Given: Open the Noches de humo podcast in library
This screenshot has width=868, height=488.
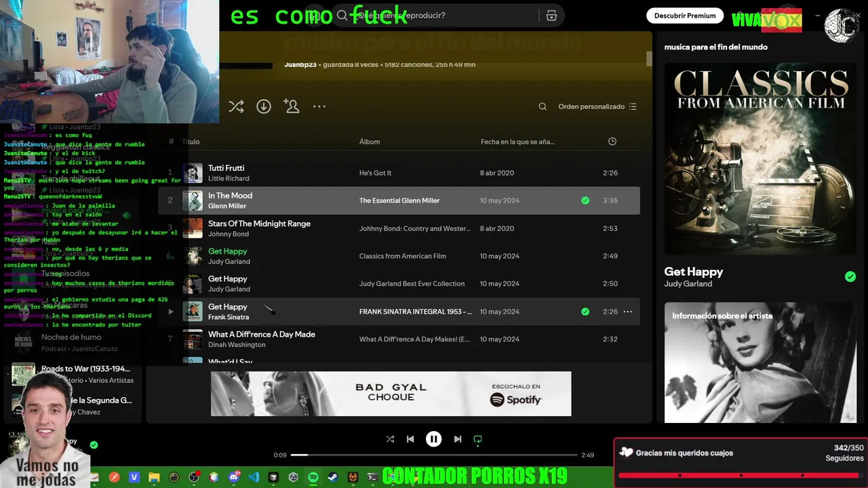Looking at the screenshot, I should pyautogui.click(x=71, y=342).
